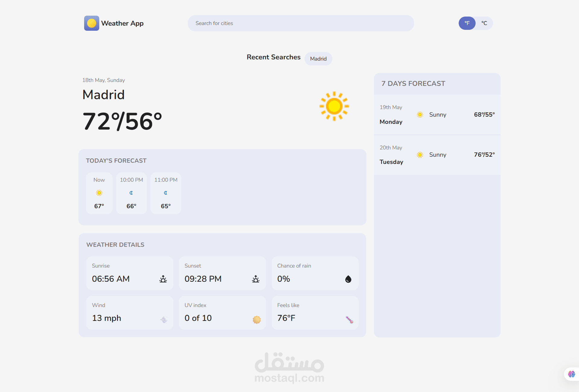Switch temperature units to Celsius
This screenshot has height=392, width=579.
tap(484, 23)
